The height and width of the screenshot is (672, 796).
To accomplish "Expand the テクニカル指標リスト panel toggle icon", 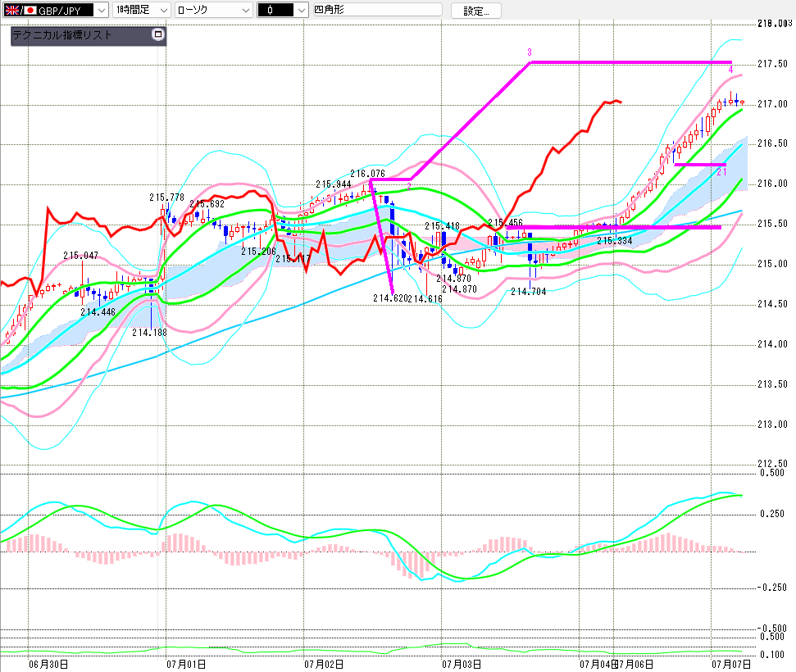I will [158, 34].
